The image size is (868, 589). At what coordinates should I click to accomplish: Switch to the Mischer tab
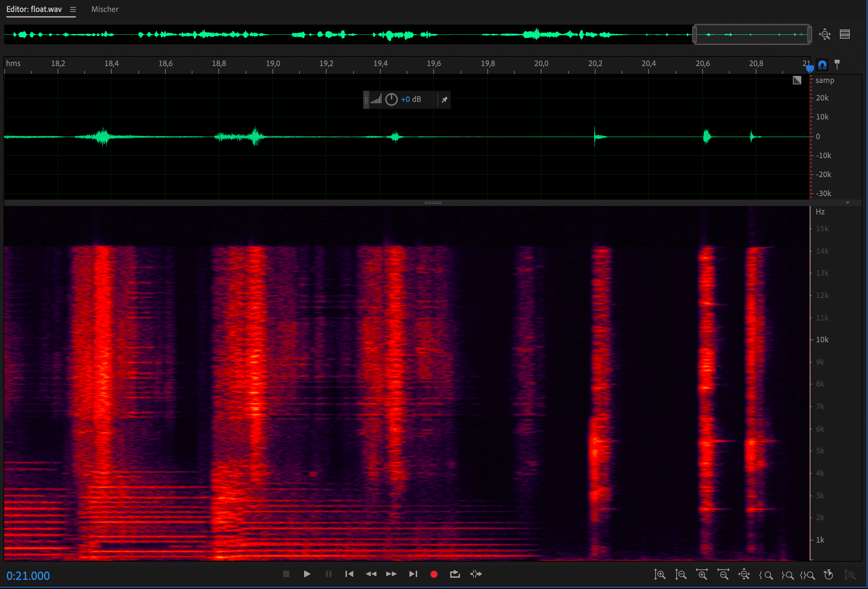(105, 9)
